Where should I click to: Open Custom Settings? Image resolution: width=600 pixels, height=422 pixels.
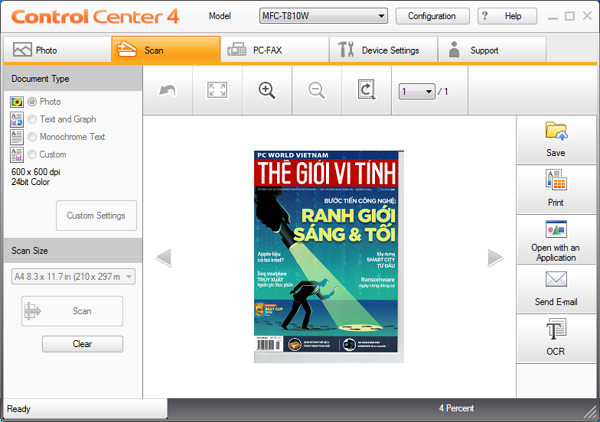(96, 215)
